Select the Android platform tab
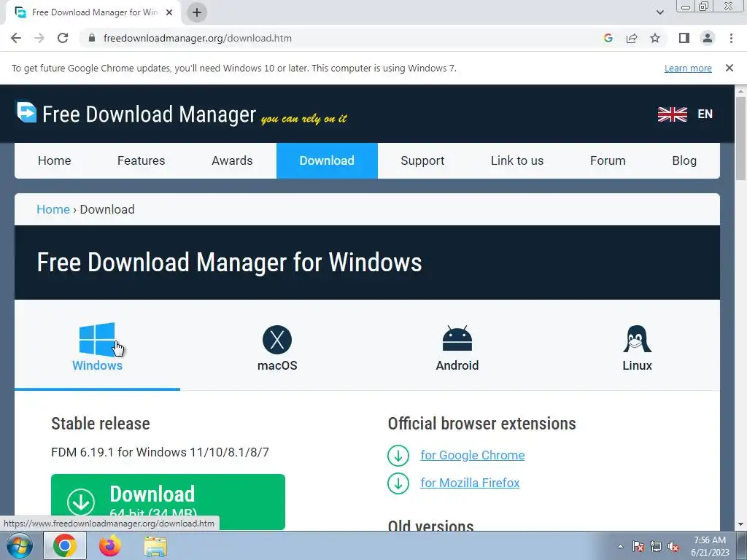This screenshot has height=560, width=747. pos(457,346)
